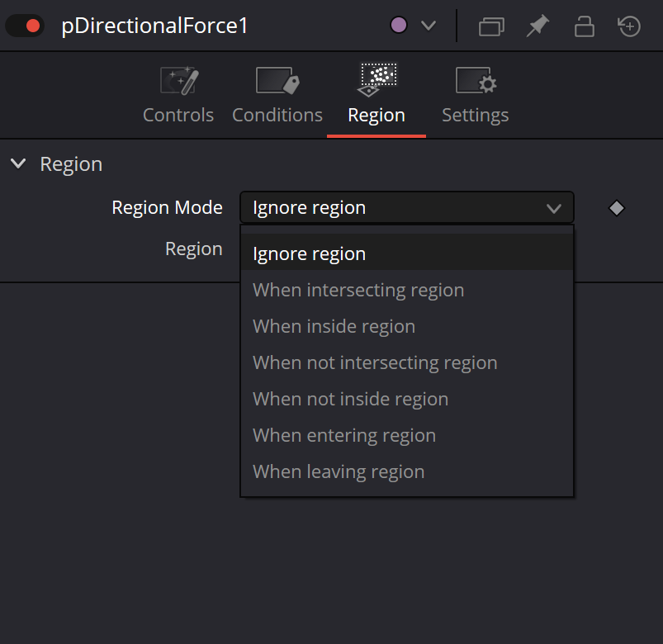Screen dimensions: 663x644
Task: Choose Ignore region from the list
Action: click(407, 253)
